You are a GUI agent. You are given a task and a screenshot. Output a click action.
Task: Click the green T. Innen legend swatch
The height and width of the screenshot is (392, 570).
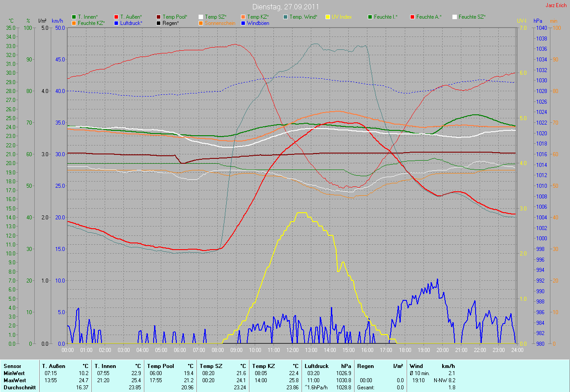(x=73, y=17)
